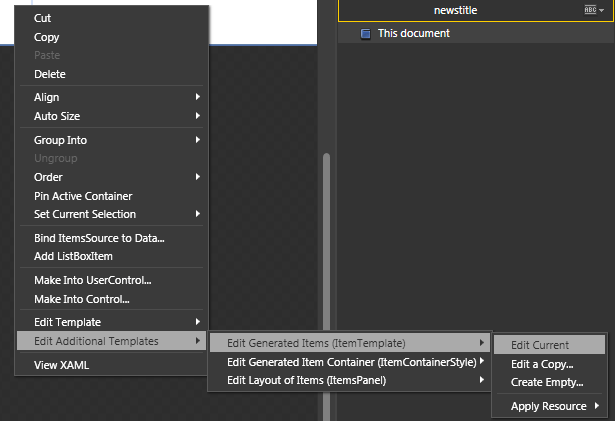Select the Edit Additional Templates entry
This screenshot has height=421, width=615.
pos(111,341)
